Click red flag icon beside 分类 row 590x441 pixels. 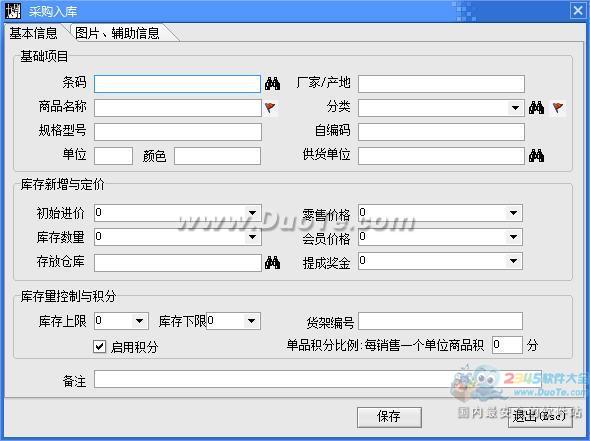pyautogui.click(x=558, y=108)
